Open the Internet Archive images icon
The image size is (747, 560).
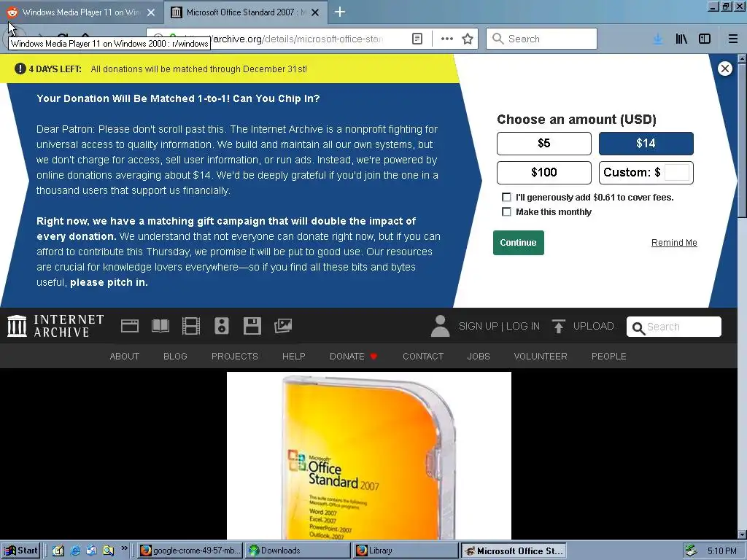pyautogui.click(x=283, y=326)
